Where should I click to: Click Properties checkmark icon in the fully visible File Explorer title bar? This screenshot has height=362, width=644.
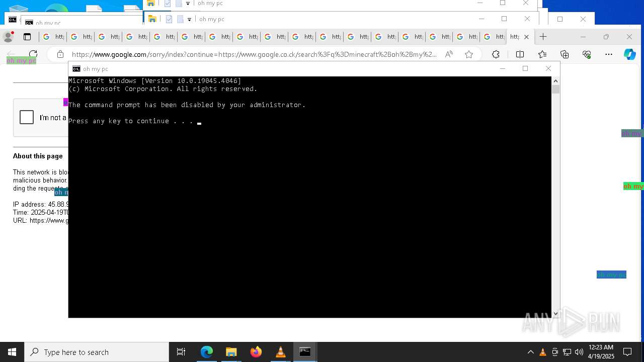169,19
